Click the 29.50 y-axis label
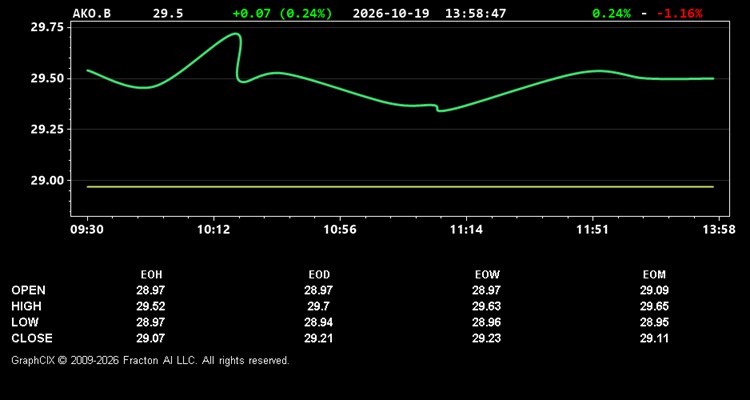The width and height of the screenshot is (750, 400). tap(47, 78)
